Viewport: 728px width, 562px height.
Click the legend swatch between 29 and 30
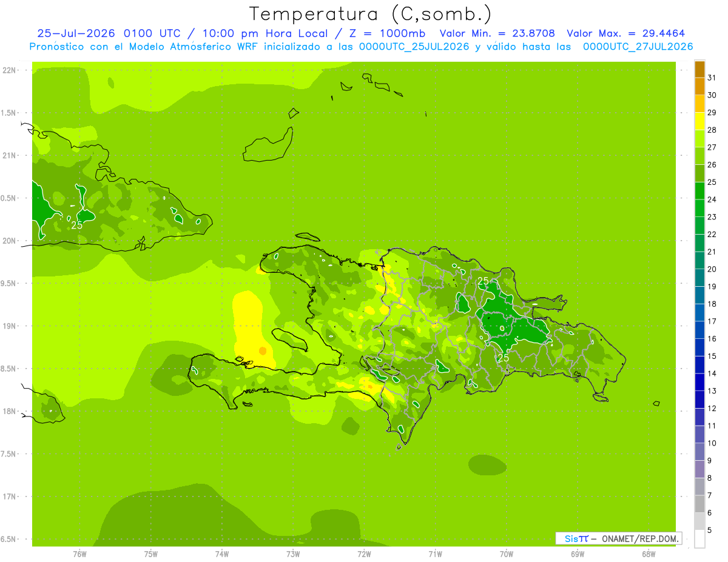pos(699,104)
